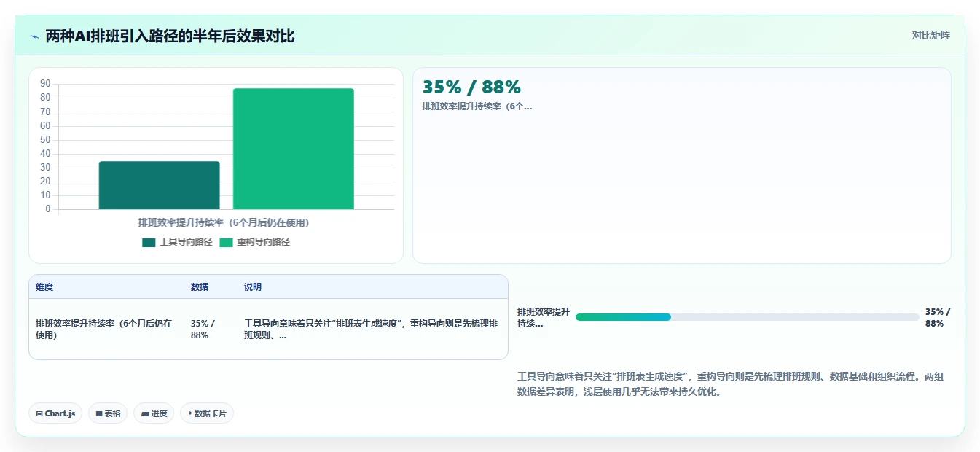Click the 35% / 88% value beside progress bar
The height and width of the screenshot is (452, 980).
pyautogui.click(x=938, y=317)
